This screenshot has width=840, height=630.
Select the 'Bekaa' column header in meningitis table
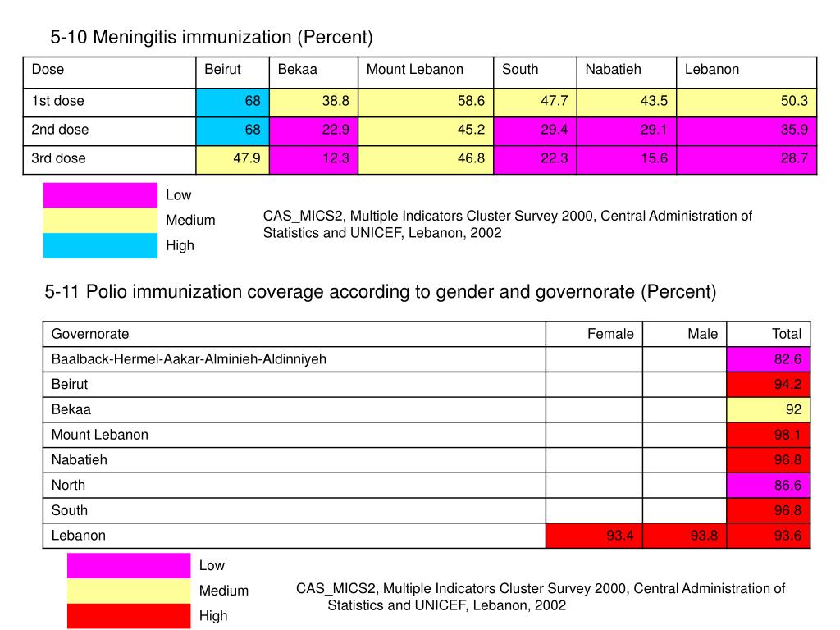313,72
